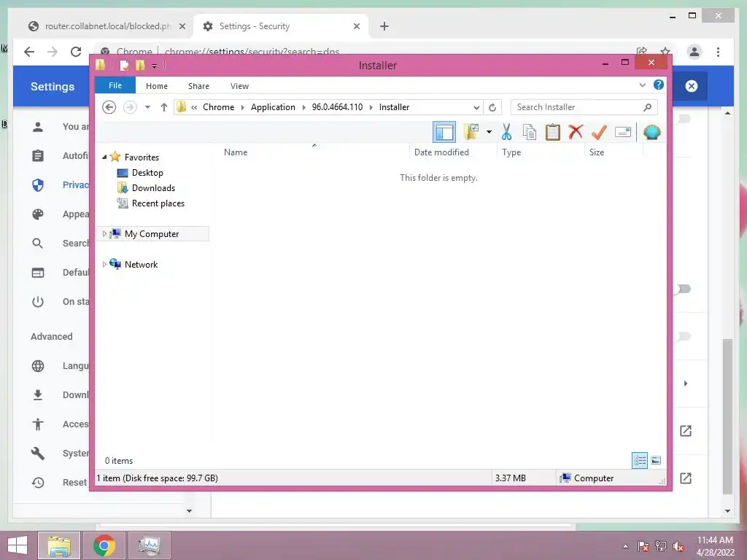Go back in the Installer explorer window
Screen dimensions: 747x560
click(x=109, y=107)
